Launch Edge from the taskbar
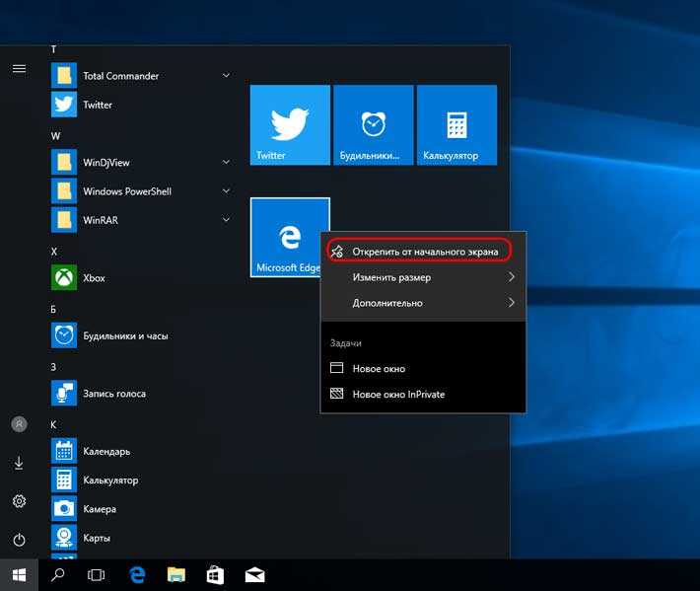This screenshot has width=700, height=591. [137, 575]
